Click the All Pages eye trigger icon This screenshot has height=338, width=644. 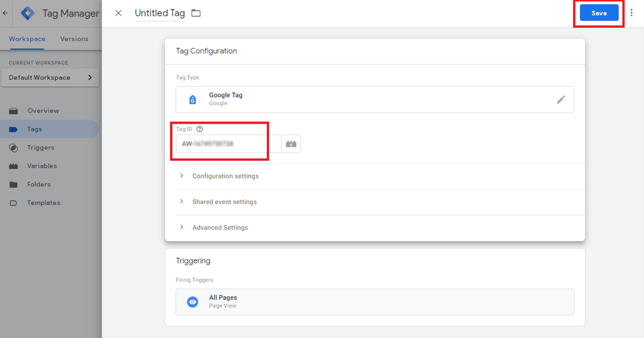[192, 302]
